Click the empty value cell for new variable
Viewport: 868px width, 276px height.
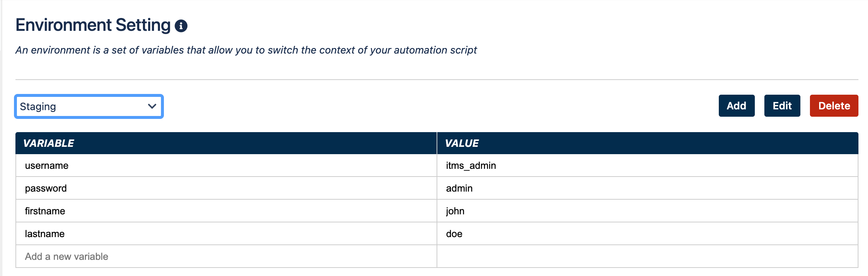(648, 257)
